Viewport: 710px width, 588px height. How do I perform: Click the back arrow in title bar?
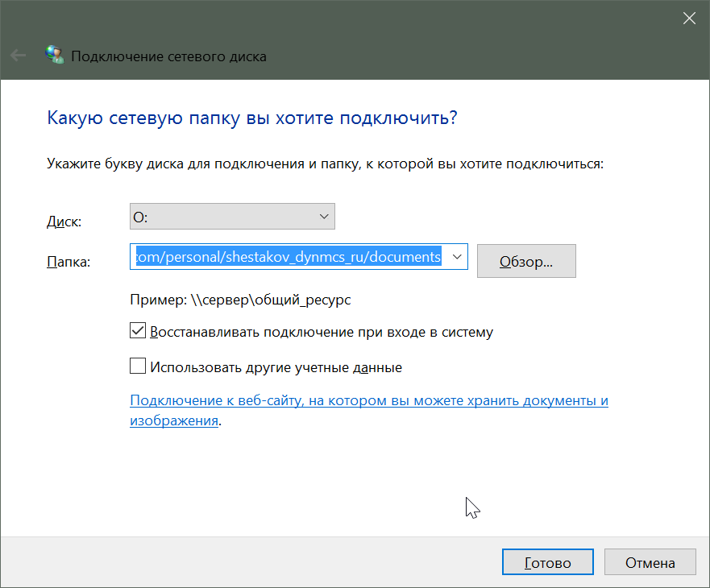point(18,56)
